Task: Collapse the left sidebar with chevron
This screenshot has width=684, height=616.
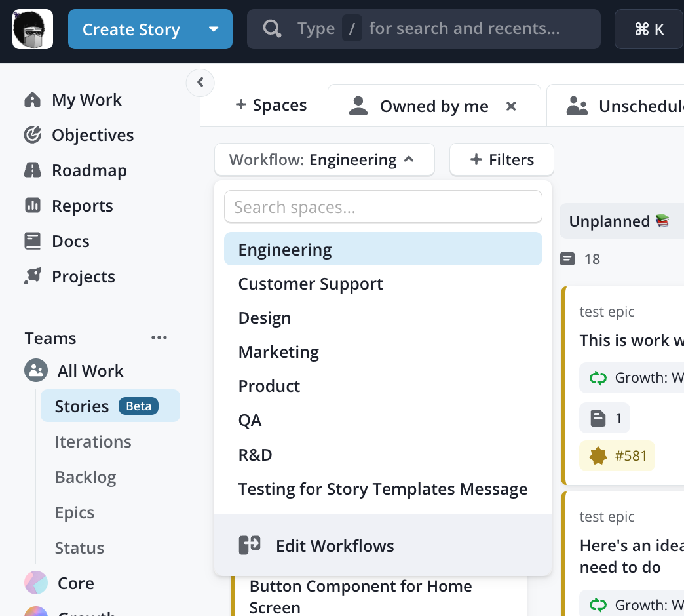Action: (200, 83)
